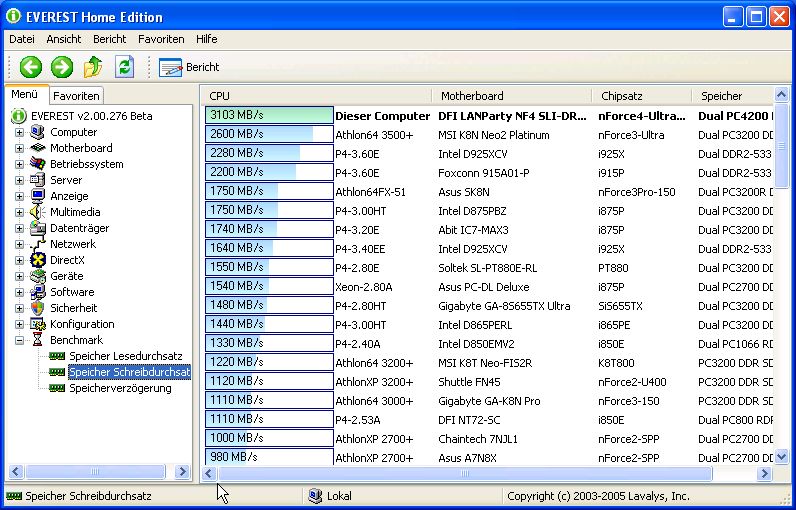Click the EVEREST title bar info icon
Viewport: 796px width, 510px height.
[x=13, y=16]
